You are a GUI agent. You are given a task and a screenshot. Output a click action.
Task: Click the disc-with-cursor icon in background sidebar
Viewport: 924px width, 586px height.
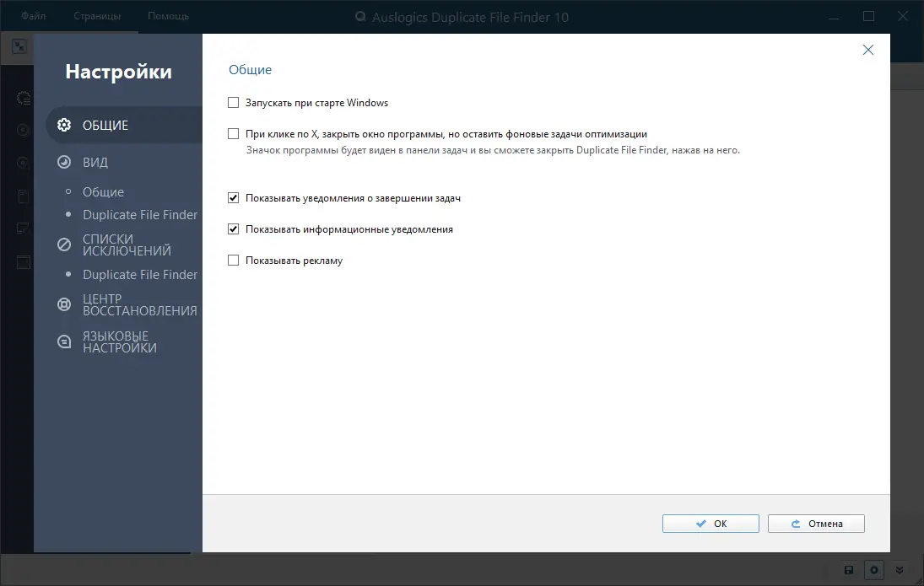(x=24, y=163)
